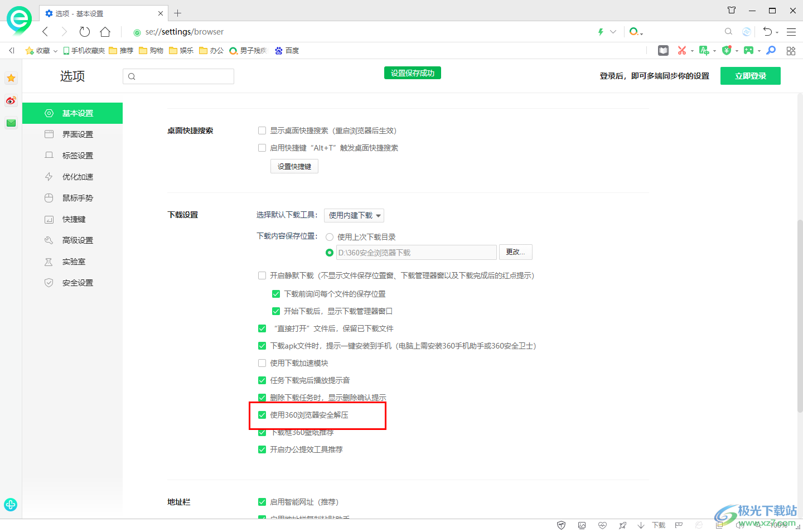Select the D:\360安全浏览器下载 radio button

point(330,253)
